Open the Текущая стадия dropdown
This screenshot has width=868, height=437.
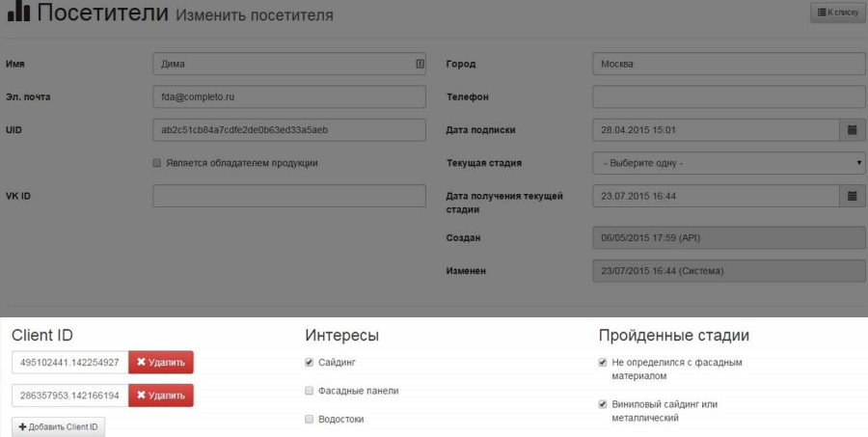pyautogui.click(x=728, y=163)
